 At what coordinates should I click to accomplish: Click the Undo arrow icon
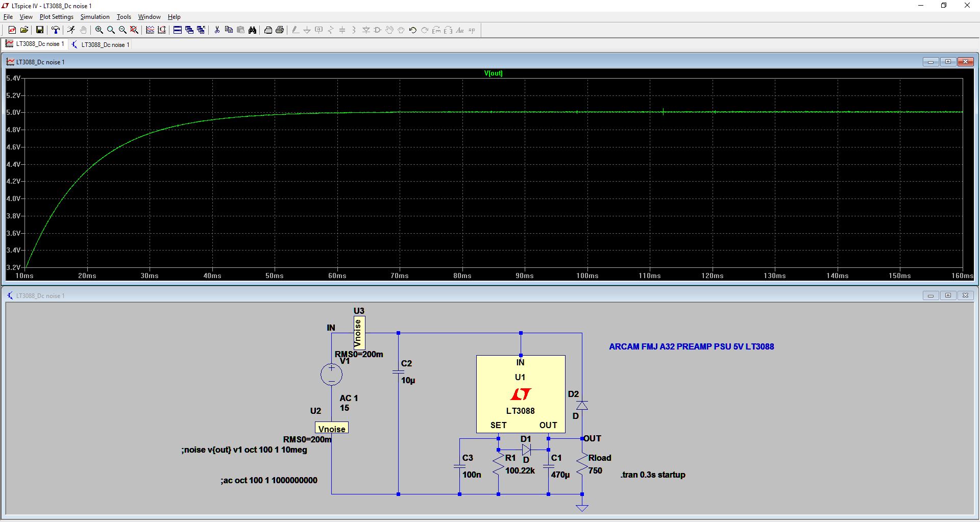[413, 30]
